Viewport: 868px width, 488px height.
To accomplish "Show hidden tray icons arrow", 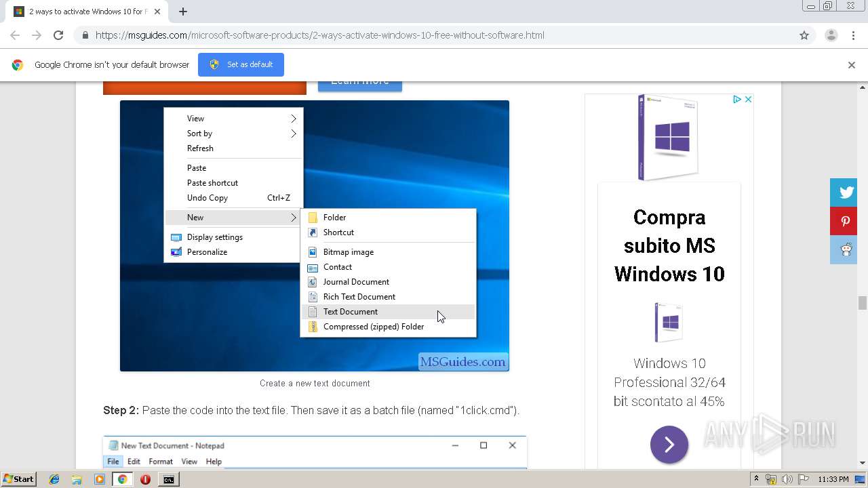I will tap(756, 479).
